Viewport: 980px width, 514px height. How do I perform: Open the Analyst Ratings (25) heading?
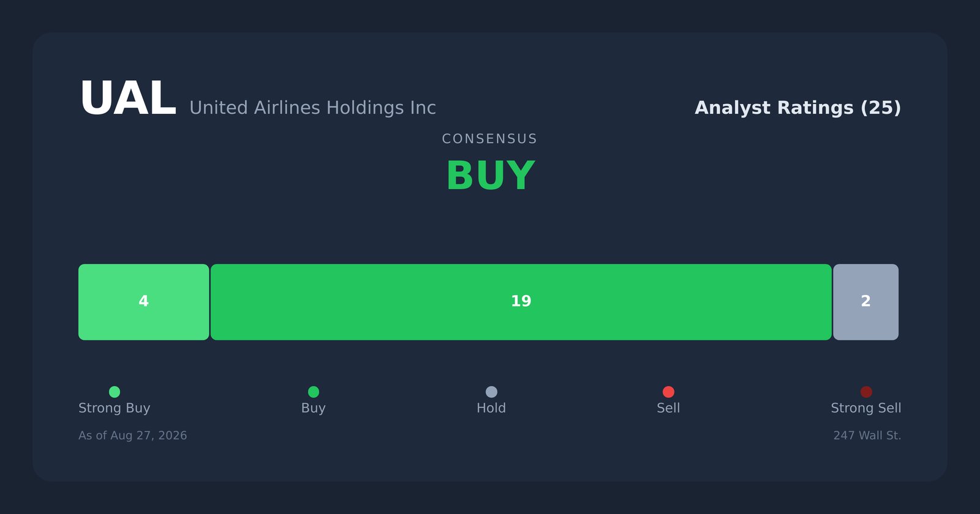point(797,108)
